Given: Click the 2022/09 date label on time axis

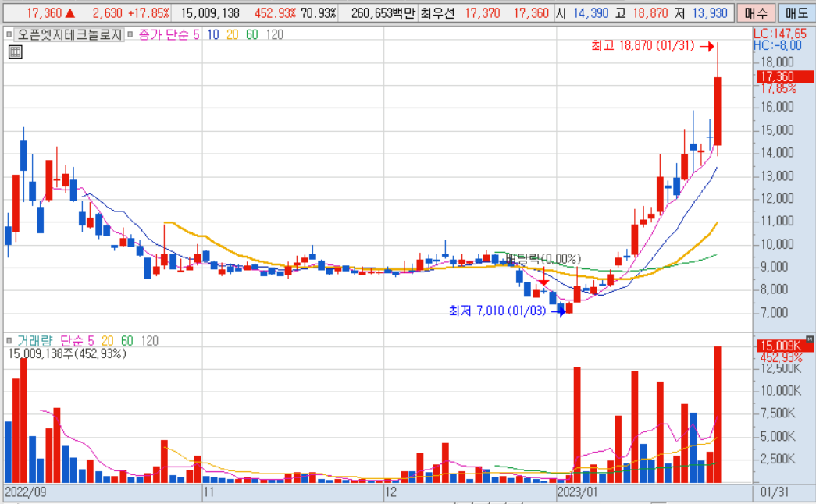Looking at the screenshot, I should (25, 492).
